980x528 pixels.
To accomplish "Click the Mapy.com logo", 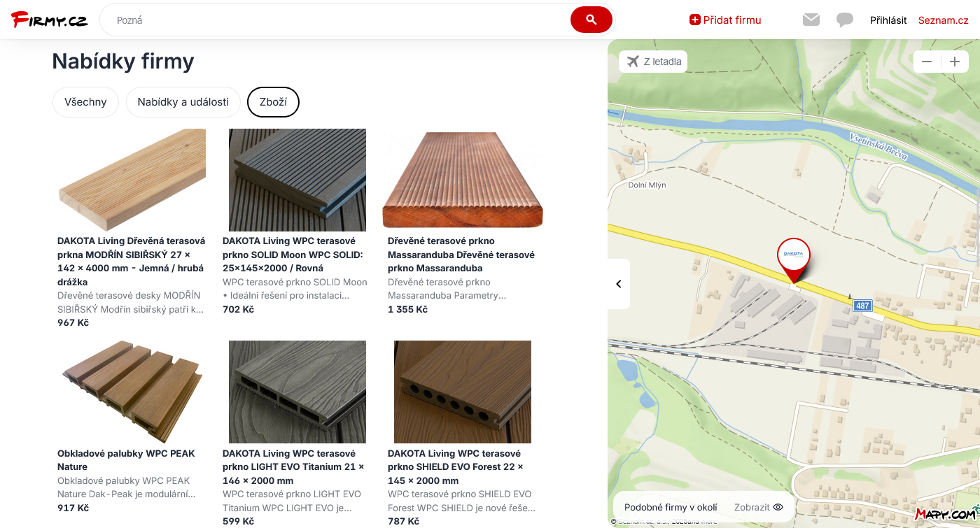I will pyautogui.click(x=946, y=514).
